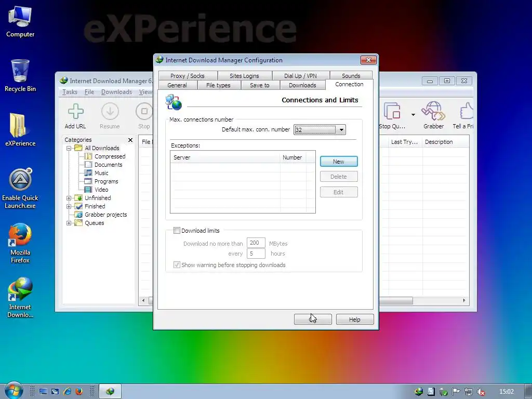532x399 pixels.
Task: Switch to the General tab
Action: [177, 85]
